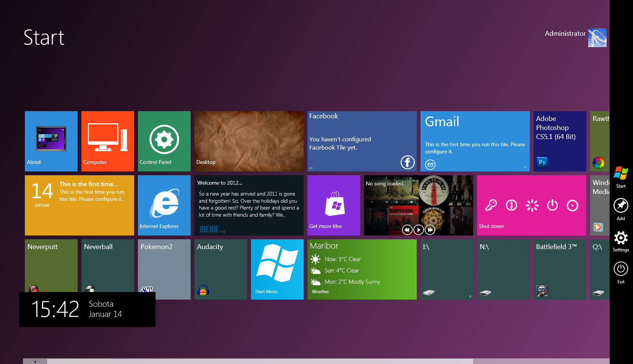This screenshot has width=633, height=364.
Task: Launch Adobe Photoshop CS5.1 via Ps icon
Action: click(542, 162)
